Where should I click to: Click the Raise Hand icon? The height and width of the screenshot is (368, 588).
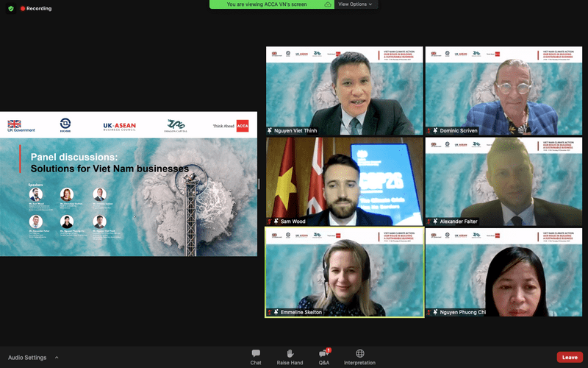coord(290,357)
